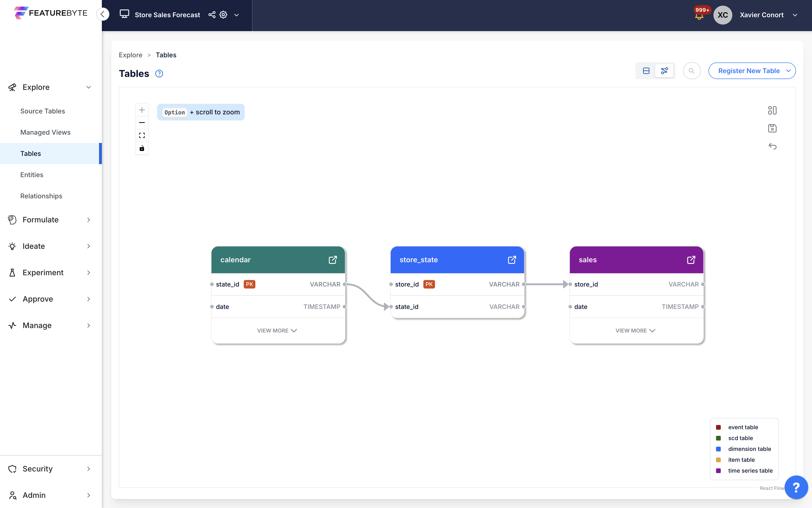
Task: Click the Explore breadcrumb link
Action: point(130,55)
